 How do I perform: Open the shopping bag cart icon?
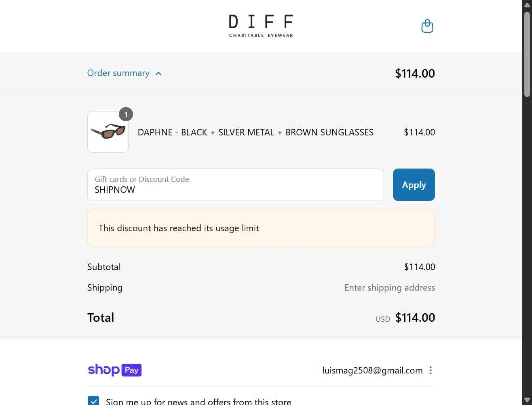pyautogui.click(x=427, y=26)
